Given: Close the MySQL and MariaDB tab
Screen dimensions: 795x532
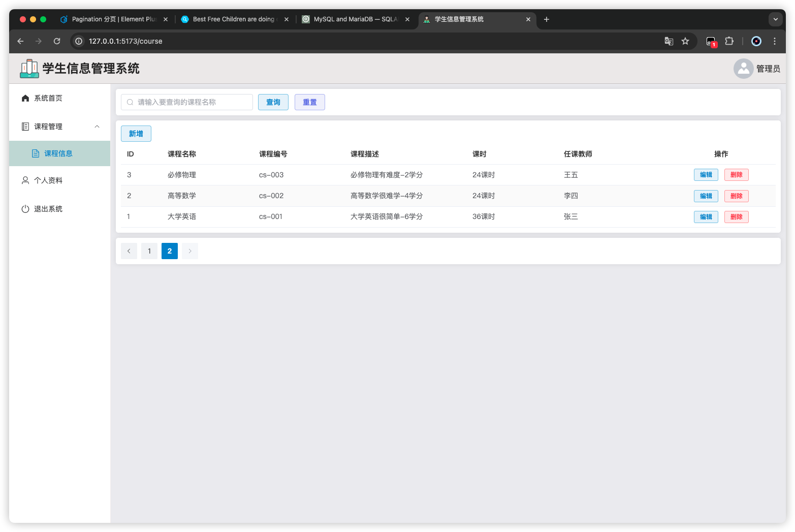Looking at the screenshot, I should (407, 19).
